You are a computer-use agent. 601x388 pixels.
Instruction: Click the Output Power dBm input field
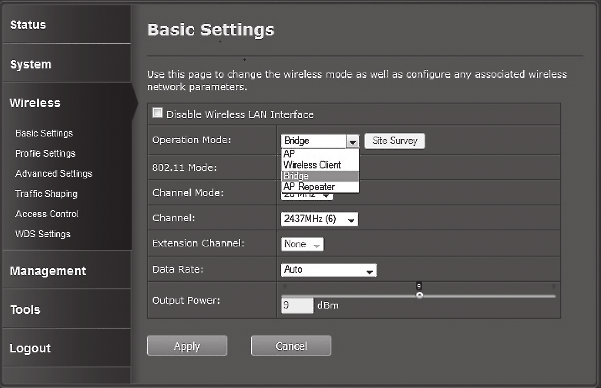(x=297, y=306)
